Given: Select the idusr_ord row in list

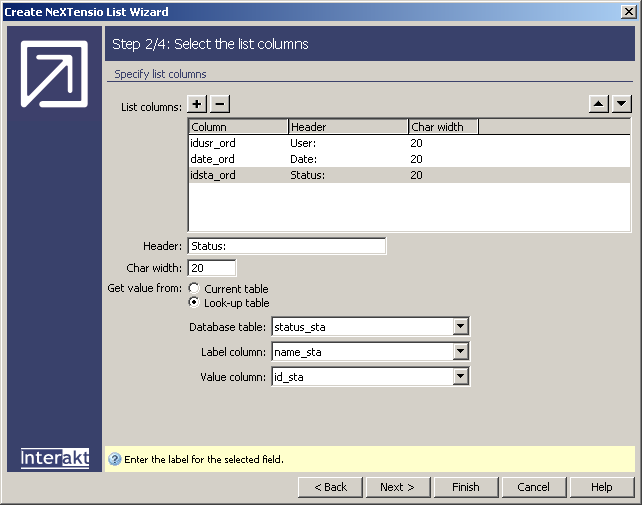Looking at the screenshot, I should (x=213, y=144).
